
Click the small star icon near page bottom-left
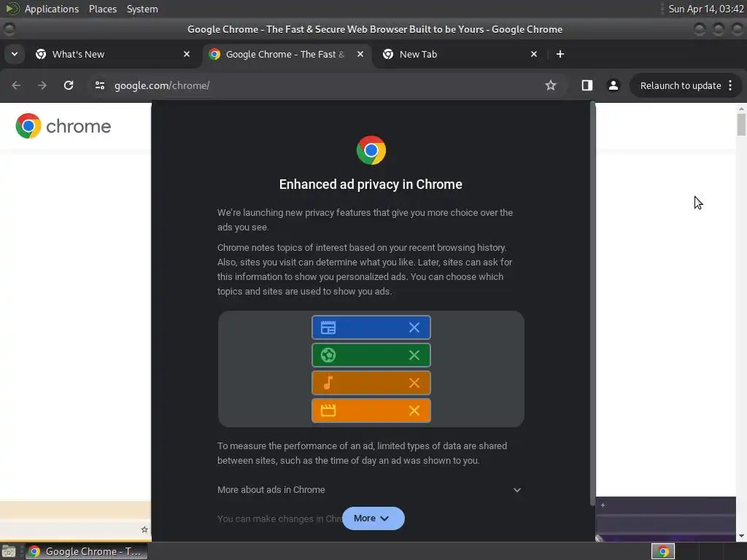145,529
